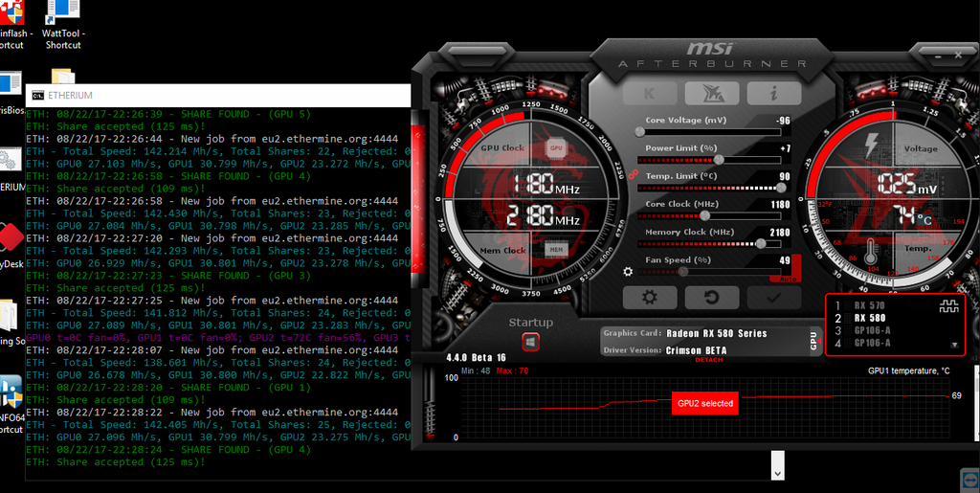Click the Max : 70 graph label
This screenshot has width=980, height=493.
tap(512, 371)
